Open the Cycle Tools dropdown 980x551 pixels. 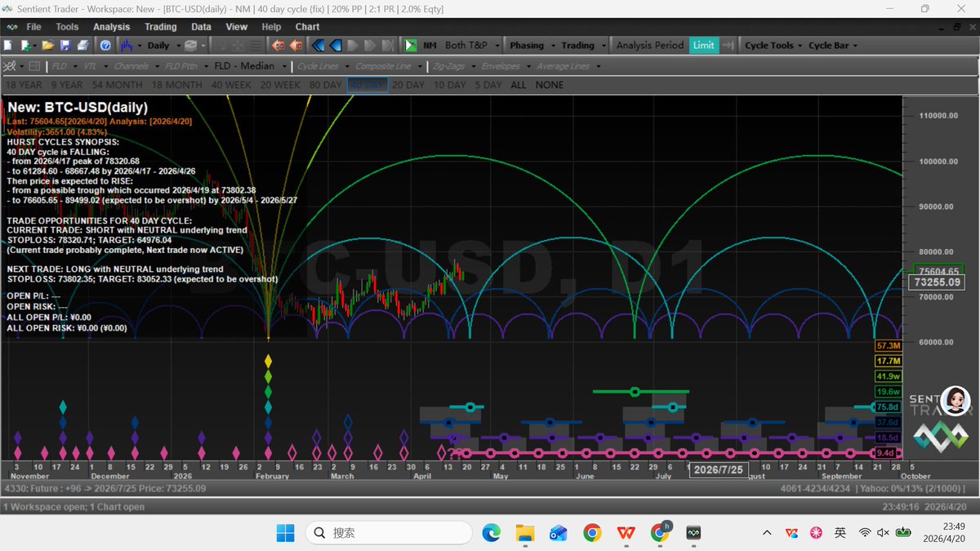[773, 46]
